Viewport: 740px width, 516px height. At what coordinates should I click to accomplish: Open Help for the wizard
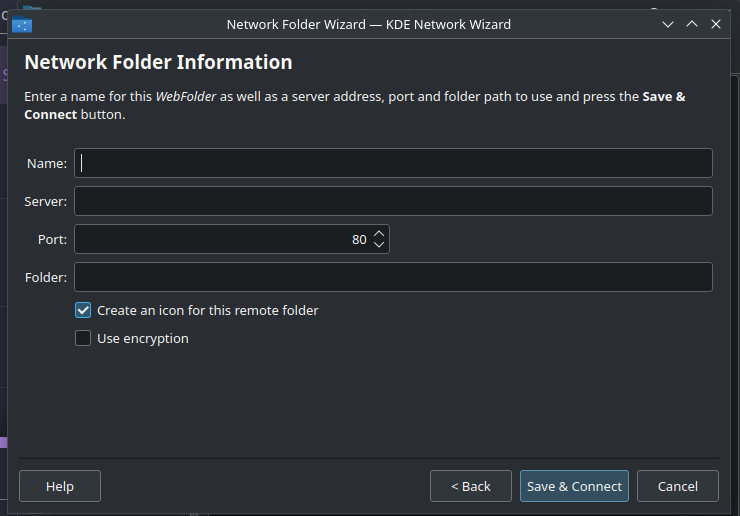point(60,486)
